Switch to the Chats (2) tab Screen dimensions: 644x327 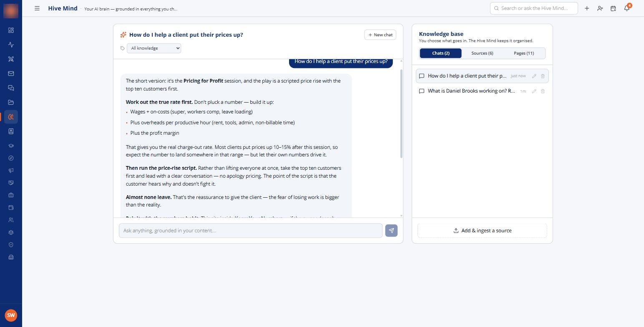point(440,53)
